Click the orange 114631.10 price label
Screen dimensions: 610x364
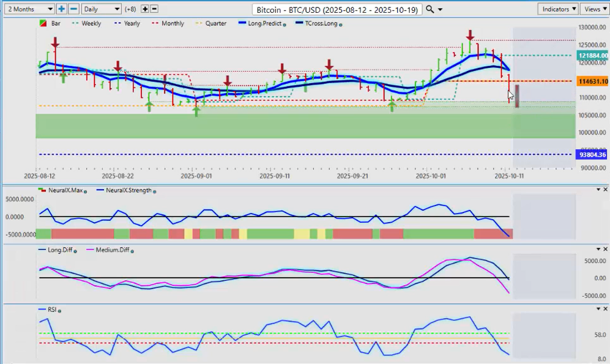(x=592, y=81)
